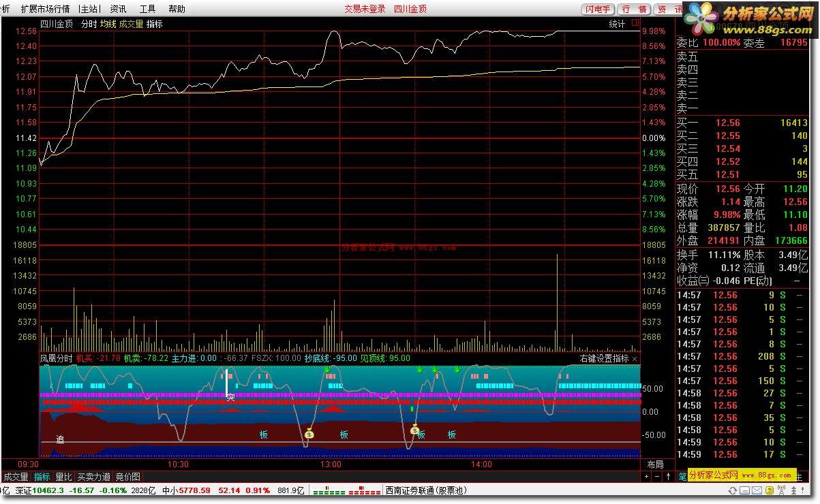Viewport: 820px width, 504px height.
Task: Open the 扩展市场行情 menu
Action: click(45, 9)
